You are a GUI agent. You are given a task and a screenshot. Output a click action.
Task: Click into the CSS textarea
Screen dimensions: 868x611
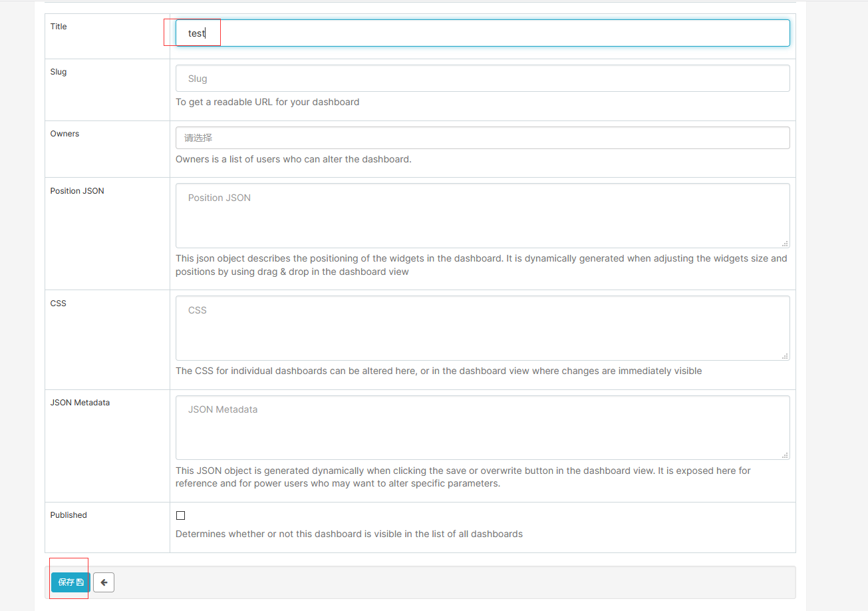click(482, 328)
